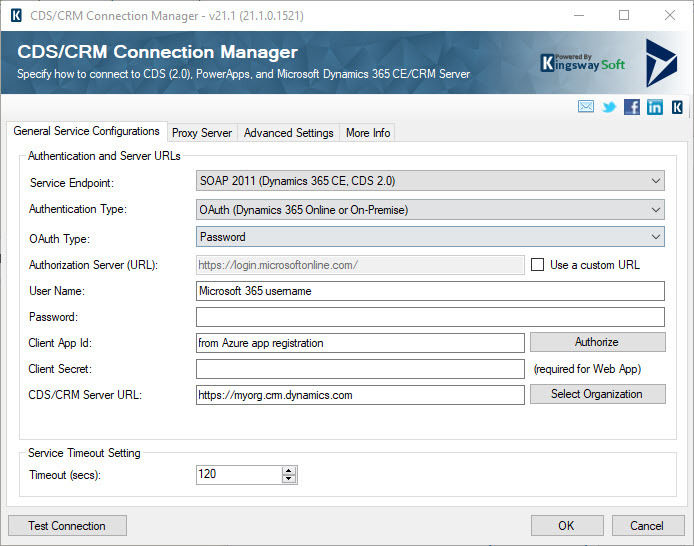Focus the CDS/CRM Server URL field
The image size is (694, 546).
[360, 395]
